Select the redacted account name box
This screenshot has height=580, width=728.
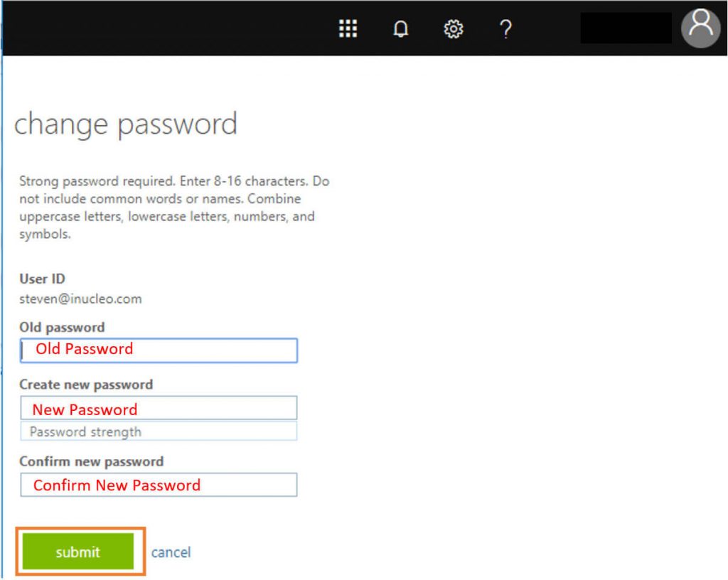tap(626, 28)
